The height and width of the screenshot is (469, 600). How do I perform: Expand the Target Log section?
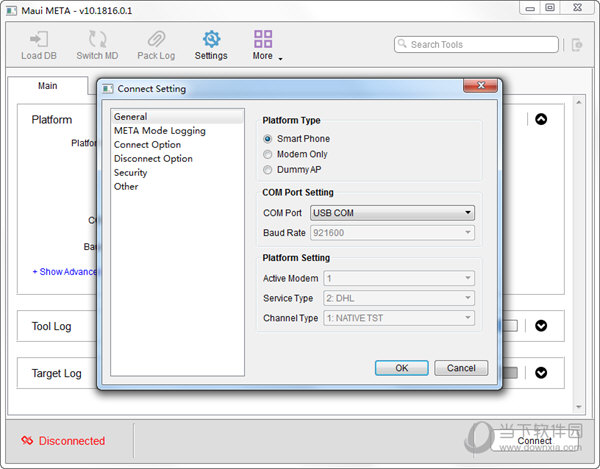pyautogui.click(x=541, y=373)
